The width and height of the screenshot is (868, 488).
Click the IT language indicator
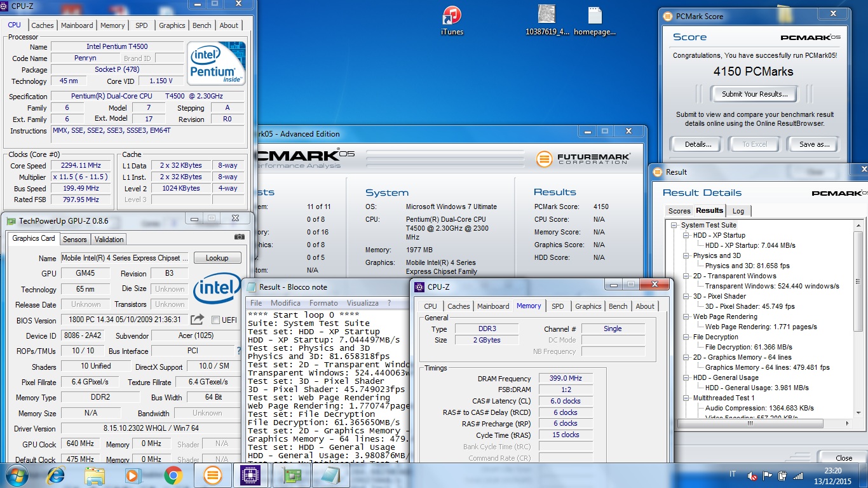pos(733,475)
